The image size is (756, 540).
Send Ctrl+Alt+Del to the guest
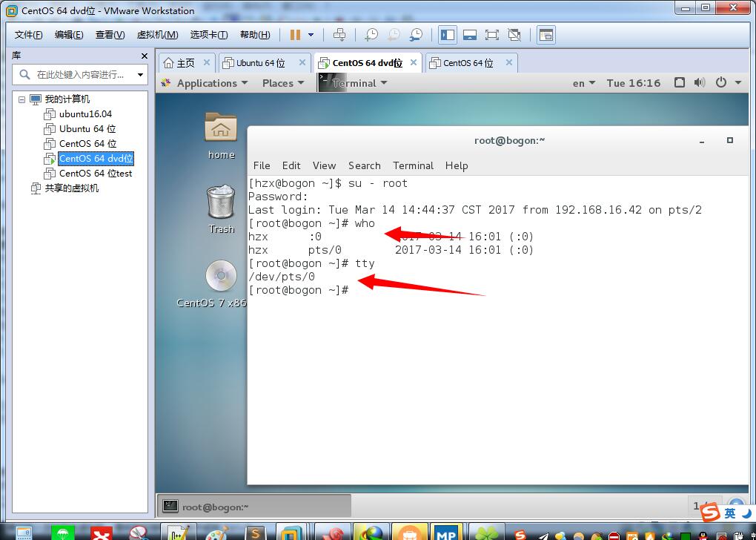tap(339, 35)
